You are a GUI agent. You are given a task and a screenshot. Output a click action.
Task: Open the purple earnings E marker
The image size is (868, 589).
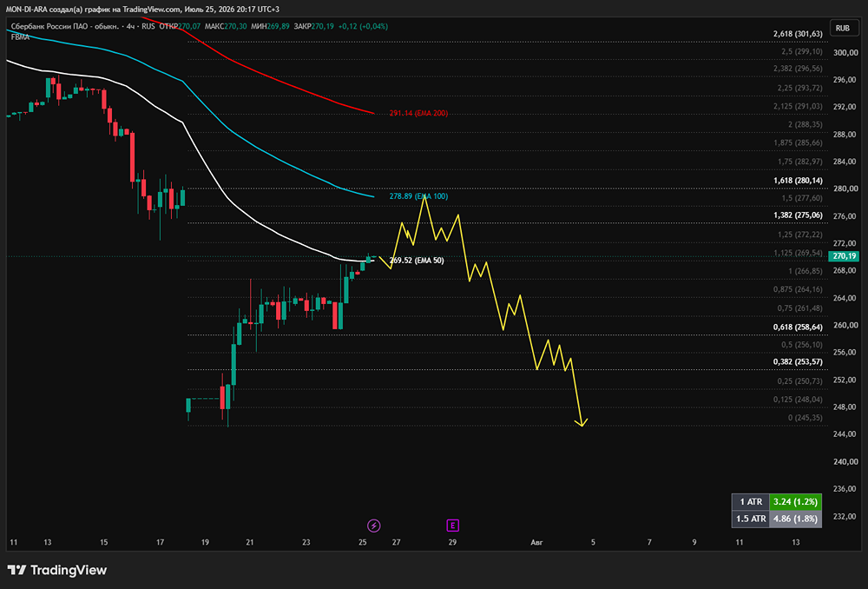[x=453, y=526]
